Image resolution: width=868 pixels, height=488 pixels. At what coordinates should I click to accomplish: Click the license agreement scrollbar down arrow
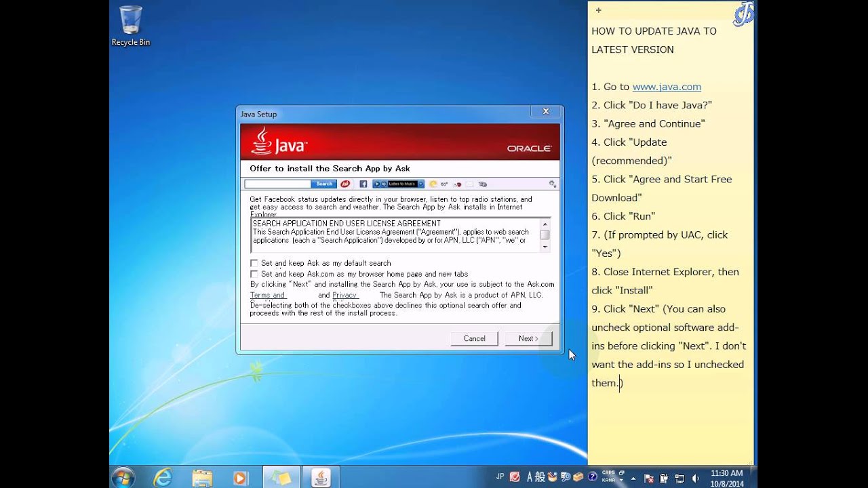pos(545,247)
